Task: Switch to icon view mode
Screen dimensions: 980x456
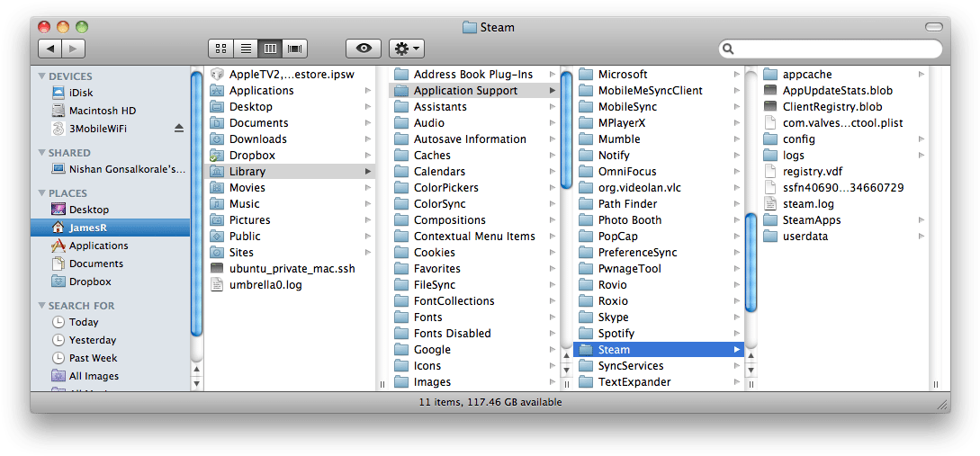Action: [x=220, y=49]
